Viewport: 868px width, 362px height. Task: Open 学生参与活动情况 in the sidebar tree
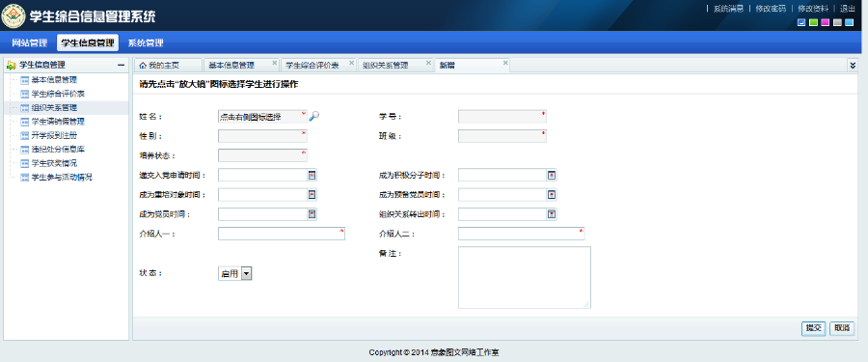[62, 178]
